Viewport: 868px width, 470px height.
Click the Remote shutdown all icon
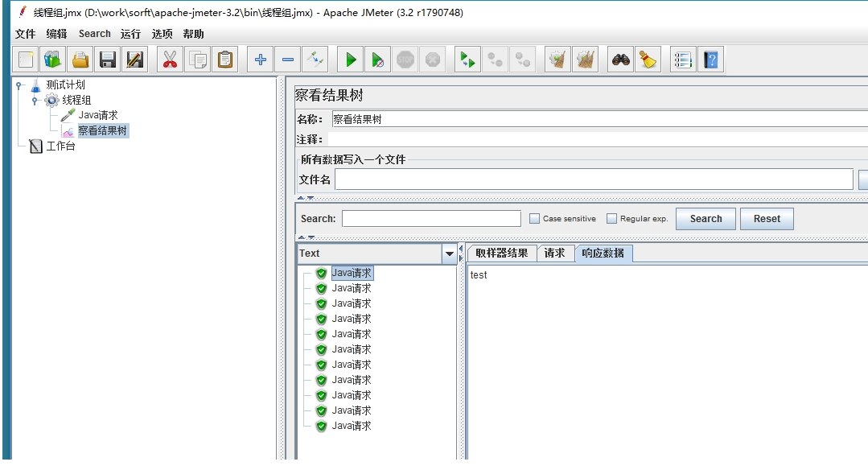click(x=523, y=60)
